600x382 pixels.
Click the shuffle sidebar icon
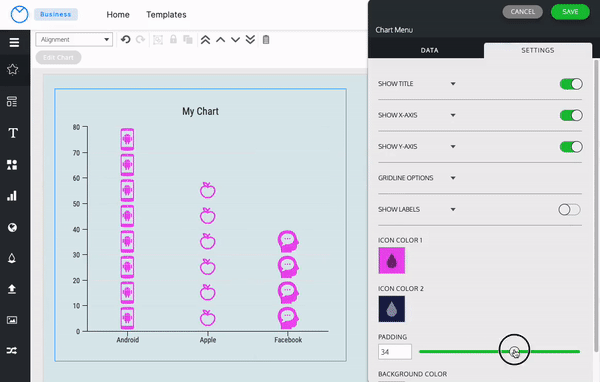point(12,351)
